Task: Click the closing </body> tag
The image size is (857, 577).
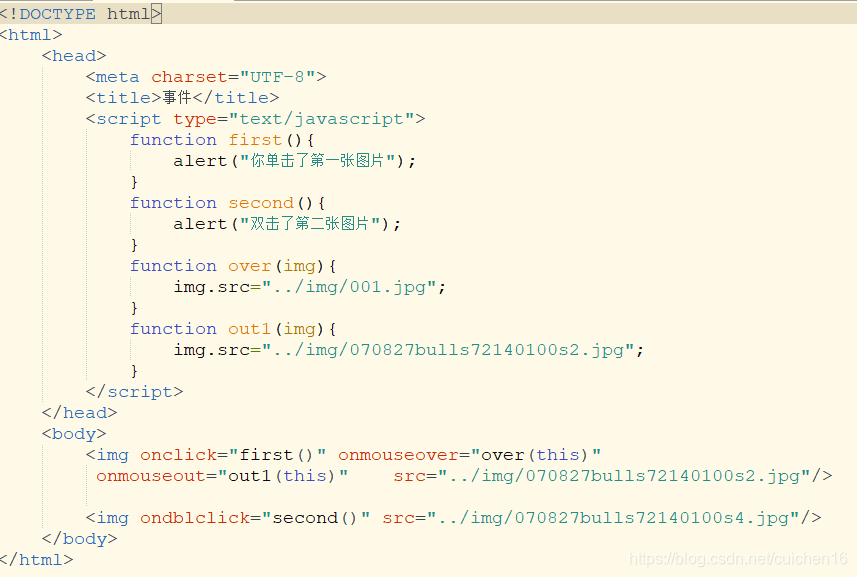Action: tap(79, 539)
